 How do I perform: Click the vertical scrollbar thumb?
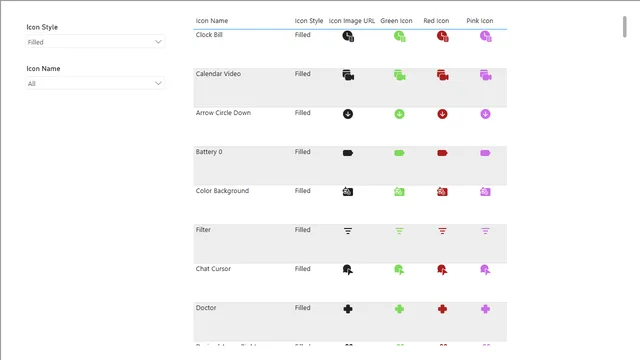[624, 27]
